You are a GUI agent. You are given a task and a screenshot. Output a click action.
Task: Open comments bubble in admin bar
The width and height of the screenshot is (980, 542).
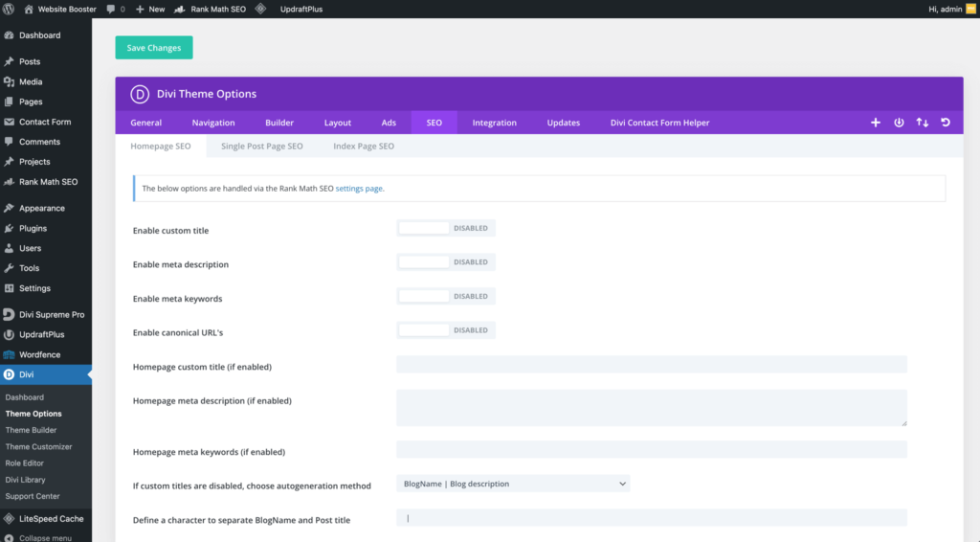[x=115, y=9]
